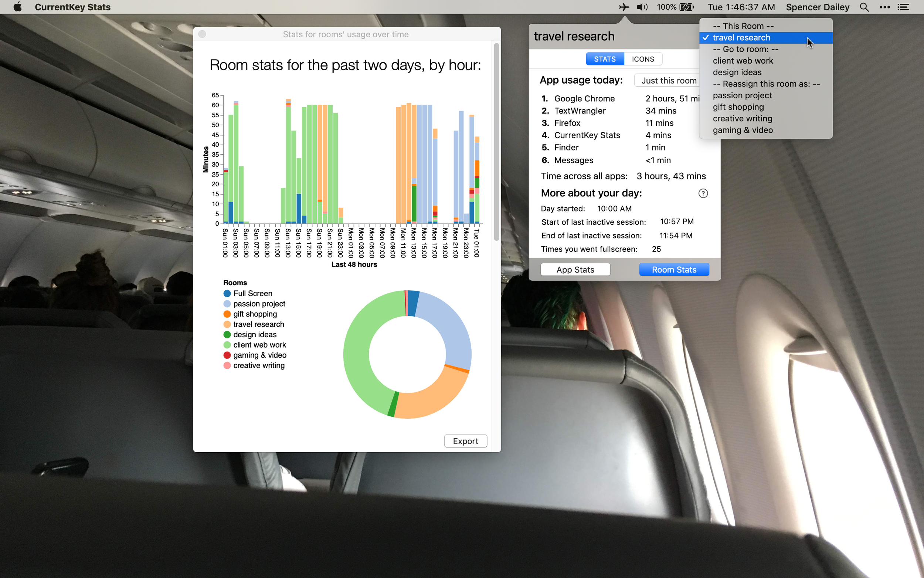Click the fullscreen count 25
This screenshot has width=924, height=578.
656,249
